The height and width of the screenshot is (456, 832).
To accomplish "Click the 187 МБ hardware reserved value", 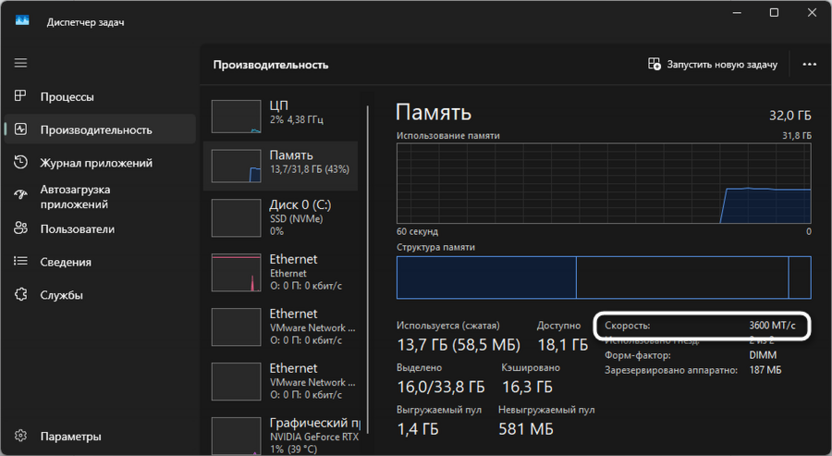I will tap(765, 370).
